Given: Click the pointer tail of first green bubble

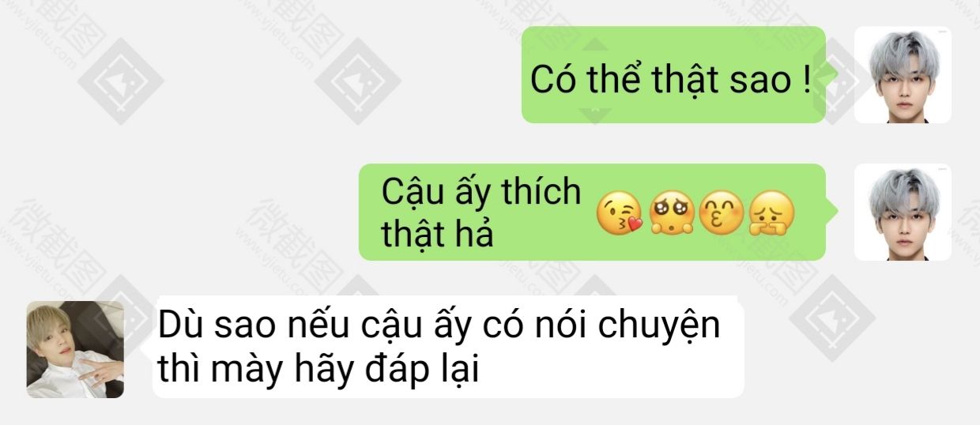Looking at the screenshot, I should pyautogui.click(x=831, y=74).
